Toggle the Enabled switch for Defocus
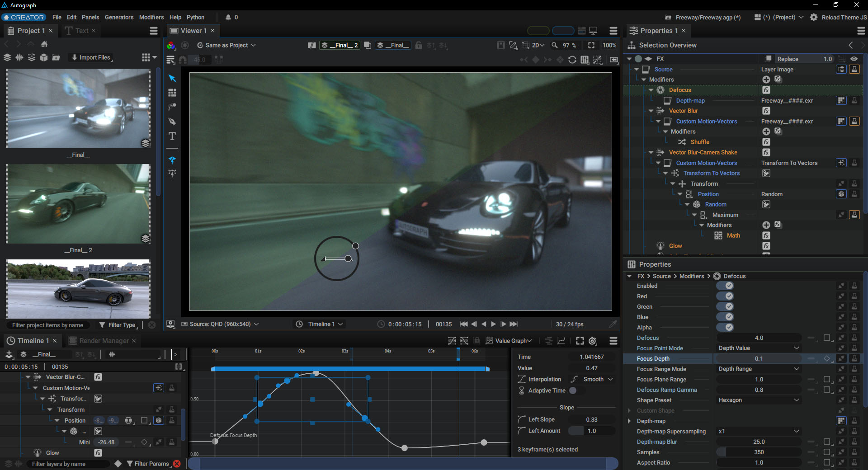This screenshot has height=470, width=868. 725,286
